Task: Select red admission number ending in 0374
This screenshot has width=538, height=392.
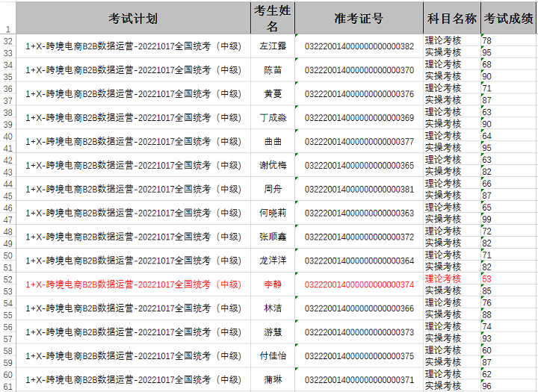Action: [359, 284]
